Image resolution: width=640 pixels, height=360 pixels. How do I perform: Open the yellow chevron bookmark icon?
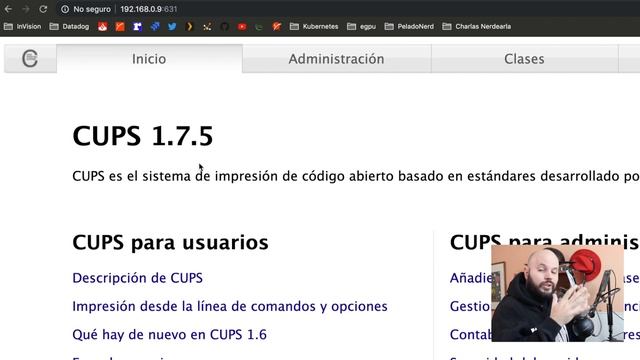coord(189,27)
